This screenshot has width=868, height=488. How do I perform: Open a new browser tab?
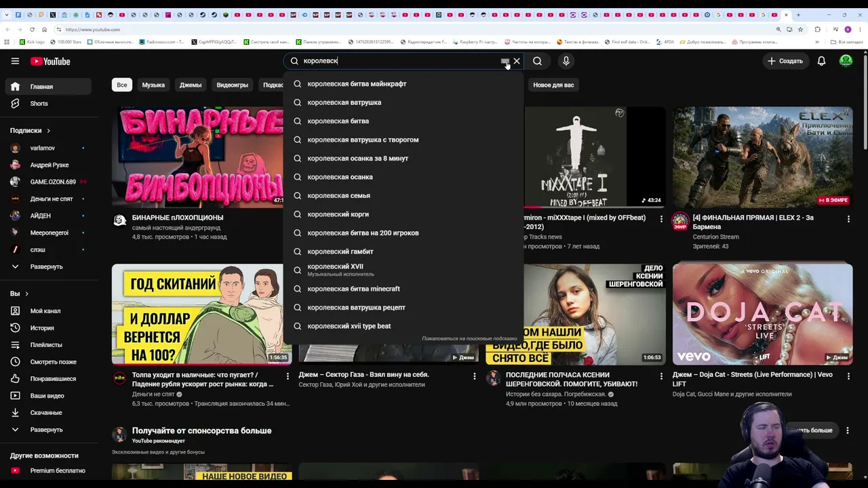pos(798,14)
